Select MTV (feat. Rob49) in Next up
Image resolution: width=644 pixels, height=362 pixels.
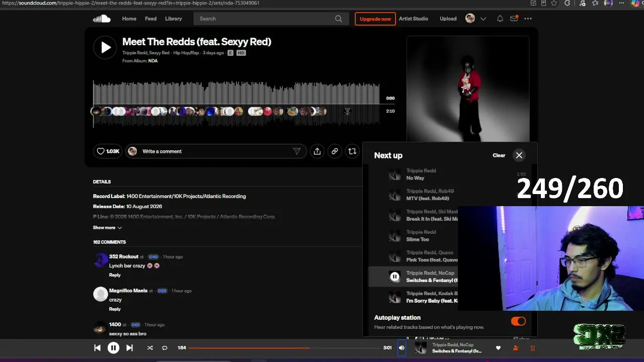point(427,199)
